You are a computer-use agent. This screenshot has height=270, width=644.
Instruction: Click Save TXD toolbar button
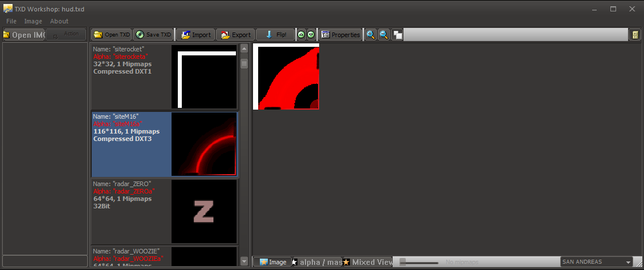click(154, 35)
